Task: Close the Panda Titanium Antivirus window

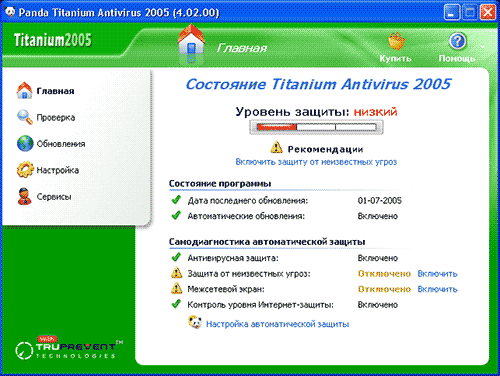Action: 488,13
